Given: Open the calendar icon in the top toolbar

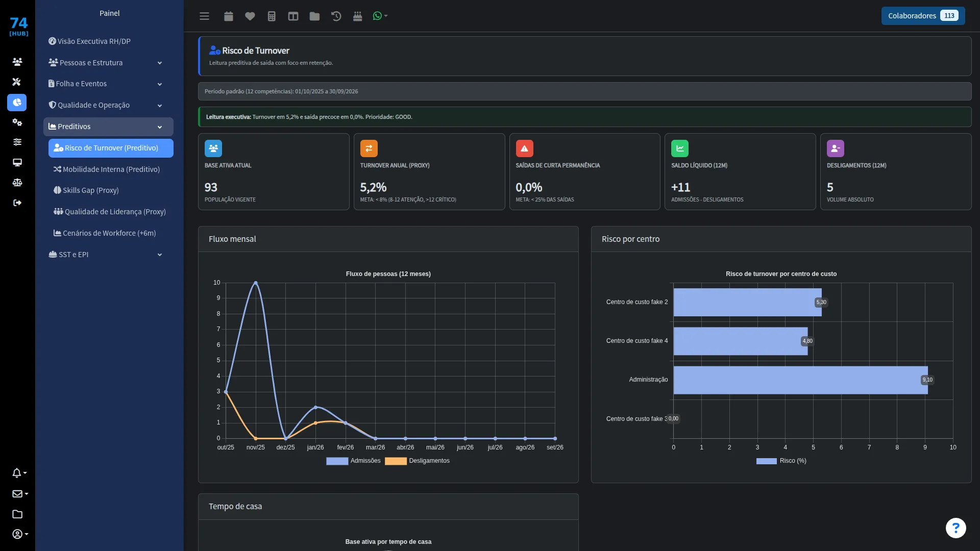Looking at the screenshot, I should (228, 16).
